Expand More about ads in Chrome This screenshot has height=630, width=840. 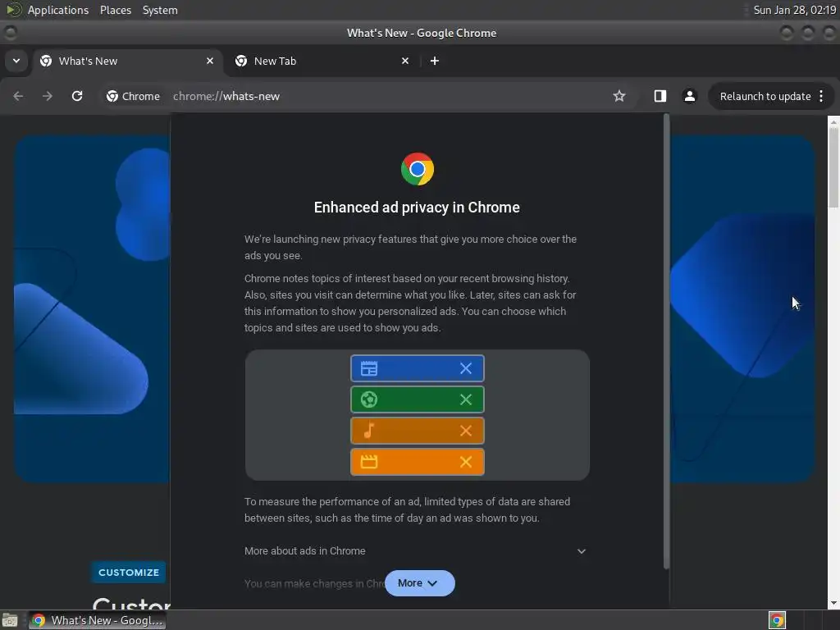[415, 550]
